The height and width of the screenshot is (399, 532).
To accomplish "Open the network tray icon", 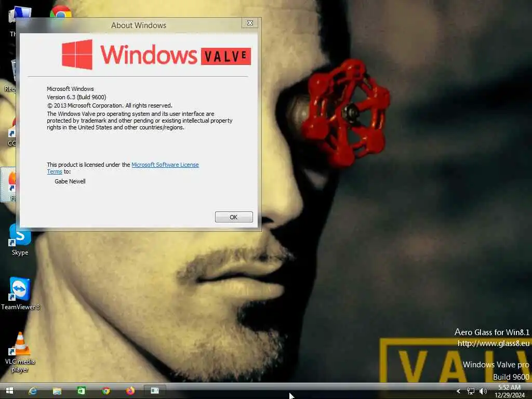I will 471,391.
